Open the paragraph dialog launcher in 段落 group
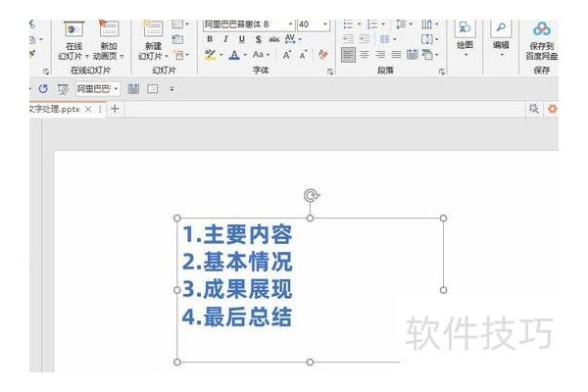The image size is (588, 392). 443,72
